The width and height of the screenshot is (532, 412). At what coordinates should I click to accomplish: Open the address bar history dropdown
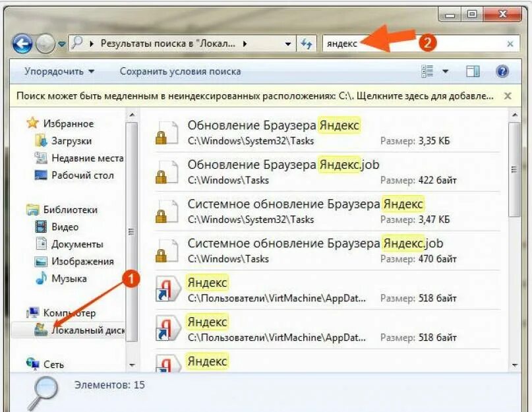click(x=287, y=44)
